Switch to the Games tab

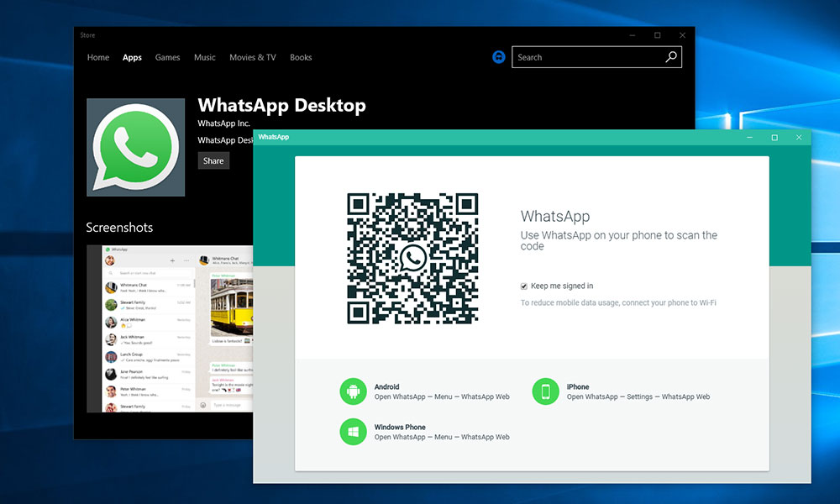(168, 58)
